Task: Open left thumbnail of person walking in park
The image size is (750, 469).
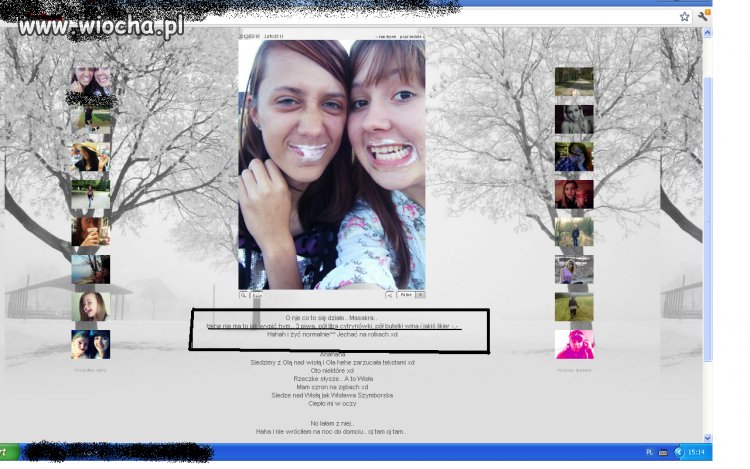Action: coord(91,194)
